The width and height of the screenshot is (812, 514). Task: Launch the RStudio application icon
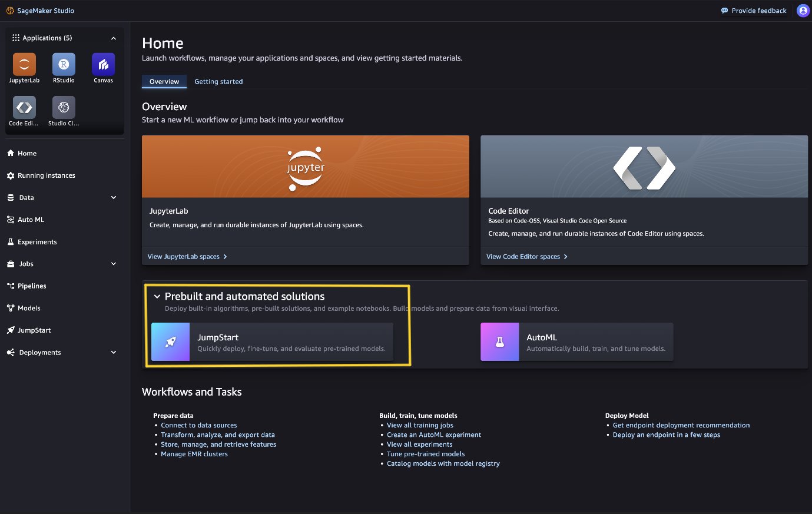[x=64, y=64]
